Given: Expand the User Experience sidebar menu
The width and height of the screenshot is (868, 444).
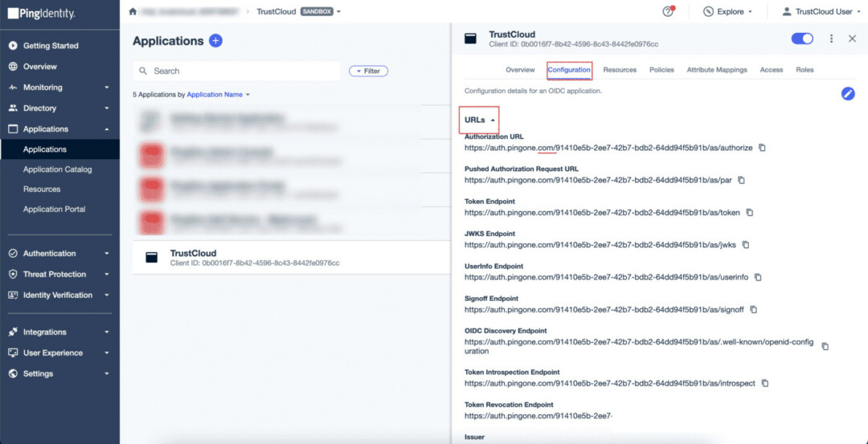Looking at the screenshot, I should click(x=107, y=352).
